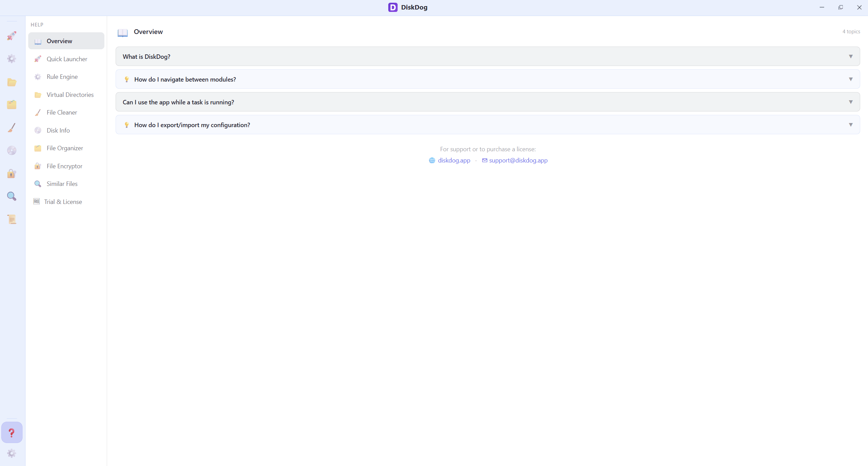The height and width of the screenshot is (466, 868).
Task: Click the globe icon next to diskdog.app
Action: coord(432,160)
